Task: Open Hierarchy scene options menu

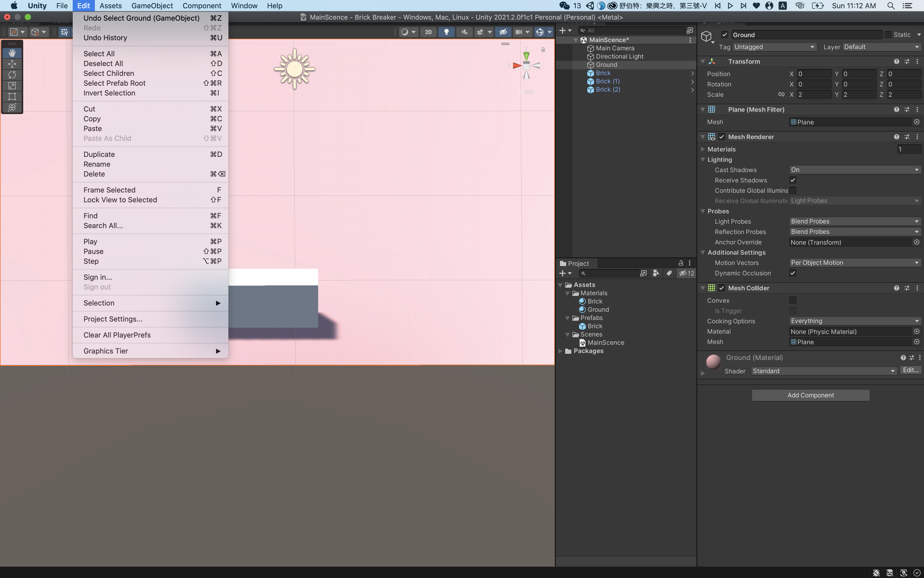Action: pyautogui.click(x=690, y=40)
